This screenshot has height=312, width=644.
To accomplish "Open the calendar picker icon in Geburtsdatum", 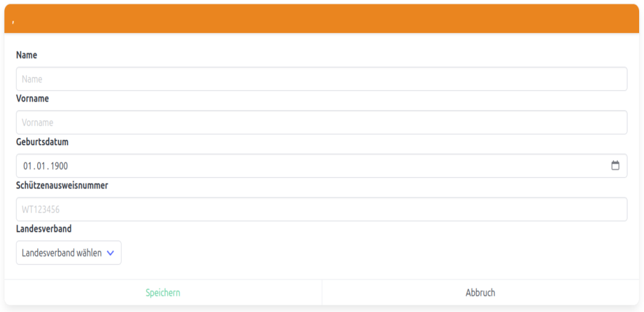I will click(x=615, y=165).
